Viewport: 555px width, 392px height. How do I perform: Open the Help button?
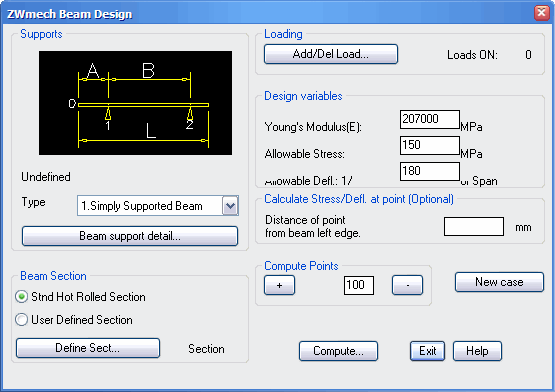pyautogui.click(x=477, y=351)
